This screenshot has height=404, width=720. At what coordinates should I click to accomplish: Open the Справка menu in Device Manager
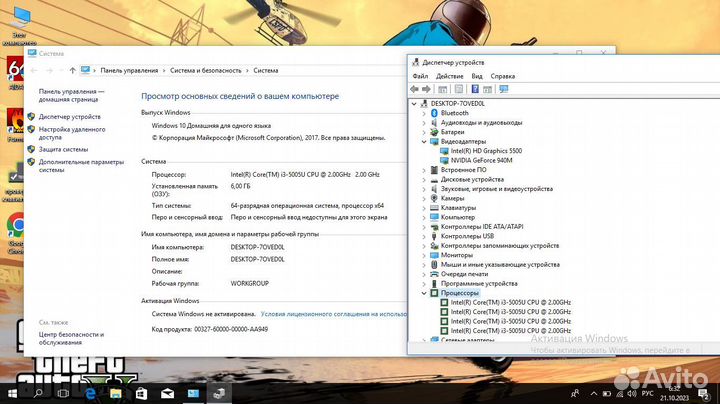[x=502, y=76]
